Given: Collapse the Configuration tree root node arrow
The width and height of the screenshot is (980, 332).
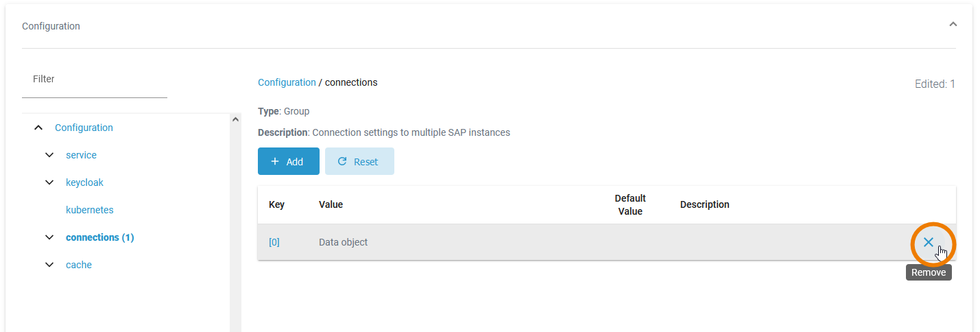Looking at the screenshot, I should pos(38,128).
